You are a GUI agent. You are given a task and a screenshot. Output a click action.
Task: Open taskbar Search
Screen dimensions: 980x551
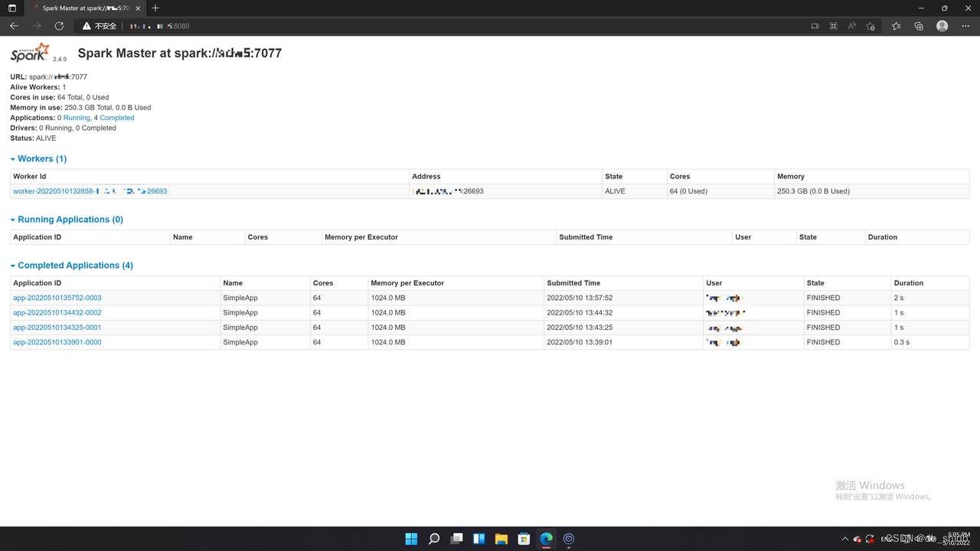point(434,539)
